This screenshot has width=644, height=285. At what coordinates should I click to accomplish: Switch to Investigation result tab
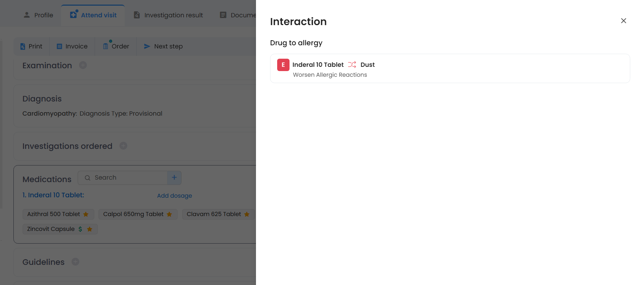coord(168,15)
